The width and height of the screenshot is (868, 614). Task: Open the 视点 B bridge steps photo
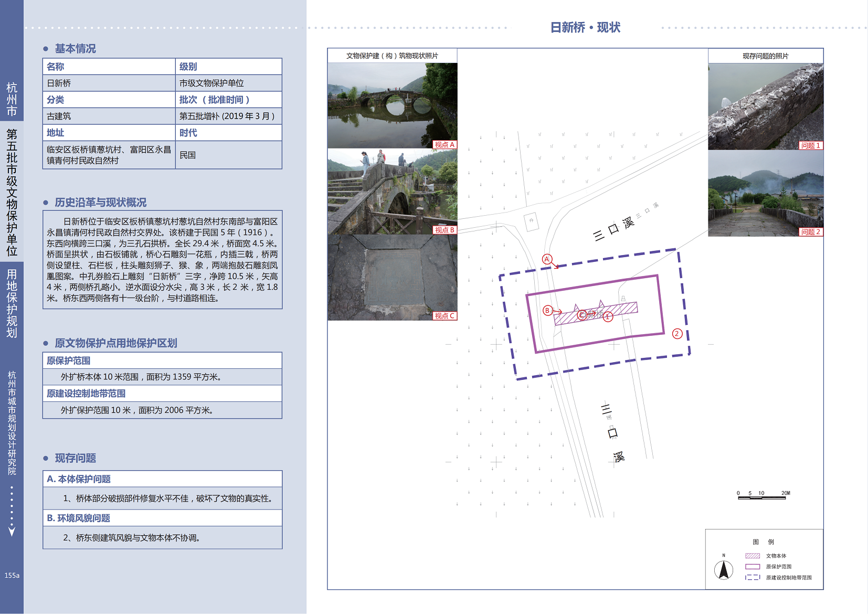coord(392,192)
